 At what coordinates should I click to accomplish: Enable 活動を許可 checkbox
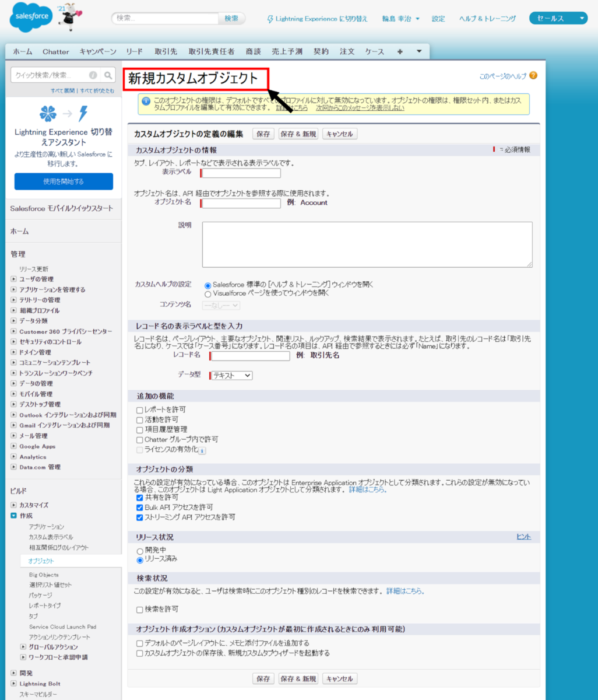(x=139, y=420)
